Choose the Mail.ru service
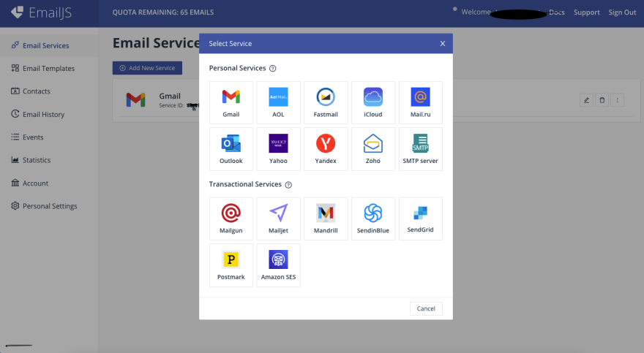 pyautogui.click(x=420, y=102)
